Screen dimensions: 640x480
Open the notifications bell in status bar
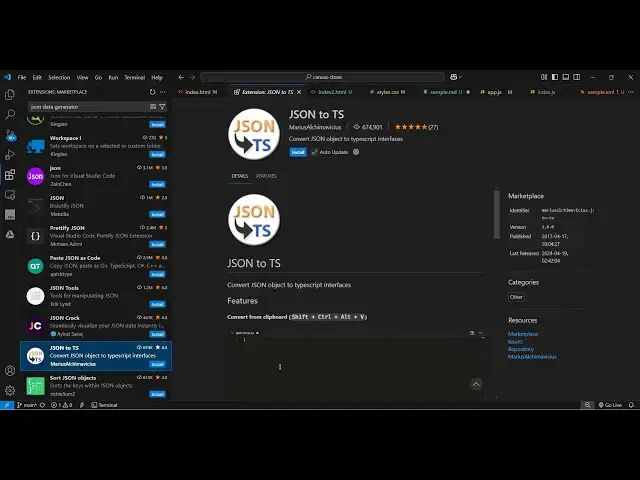click(x=631, y=405)
